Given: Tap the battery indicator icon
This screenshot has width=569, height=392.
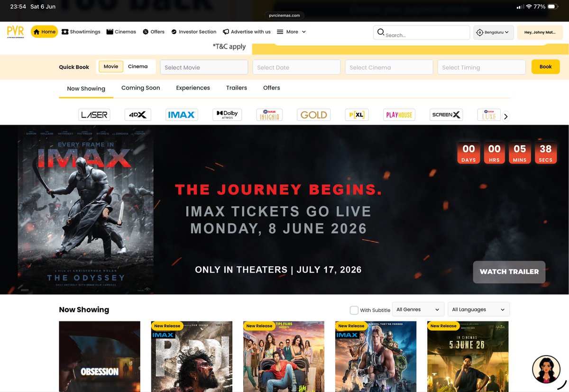Looking at the screenshot, I should click(x=553, y=7).
